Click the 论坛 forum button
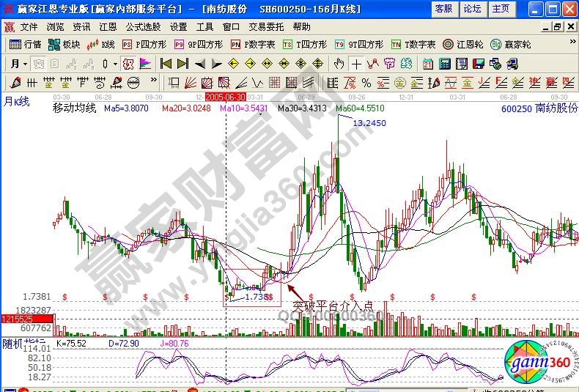 pyautogui.click(x=472, y=8)
